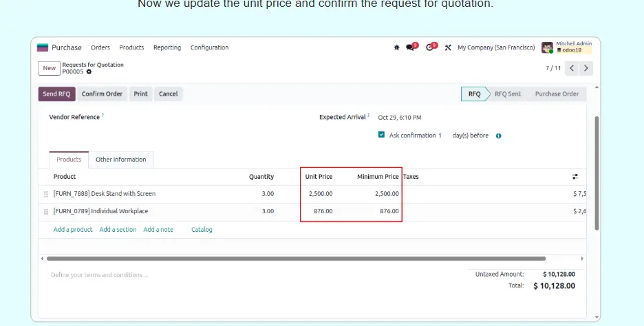Go to the previous record arrow
The width and height of the screenshot is (644, 326).
point(572,68)
